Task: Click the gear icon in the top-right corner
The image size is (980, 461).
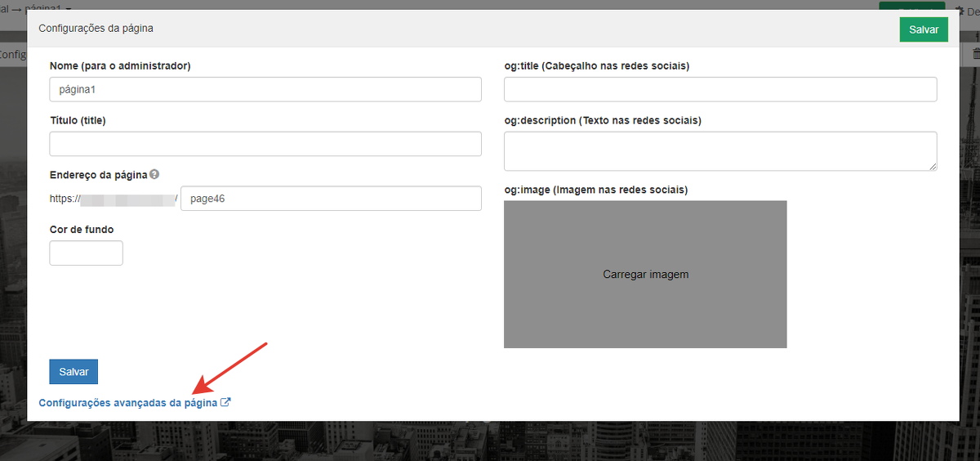Action: pyautogui.click(x=960, y=12)
